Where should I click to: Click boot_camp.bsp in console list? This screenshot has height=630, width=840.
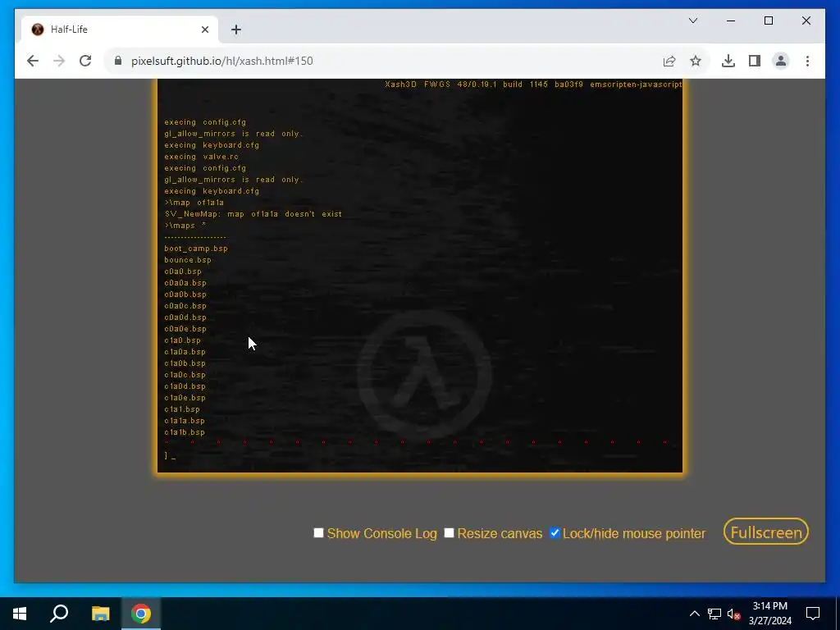pos(196,249)
